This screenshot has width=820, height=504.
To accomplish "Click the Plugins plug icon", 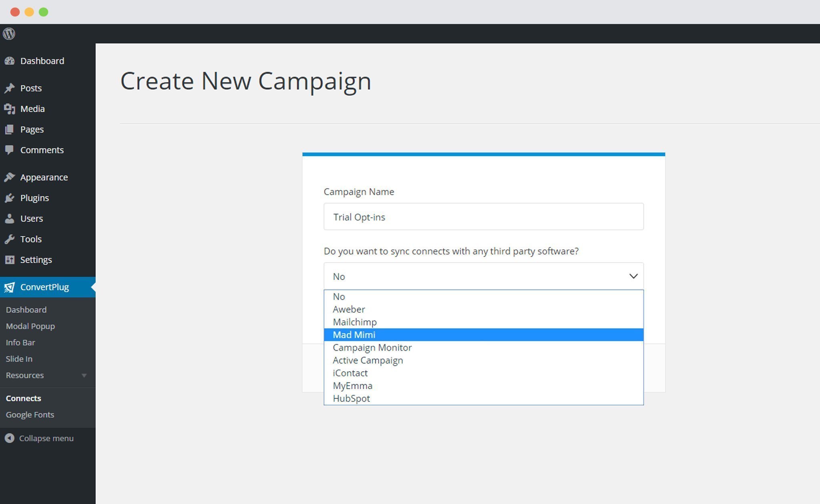I will (x=10, y=198).
